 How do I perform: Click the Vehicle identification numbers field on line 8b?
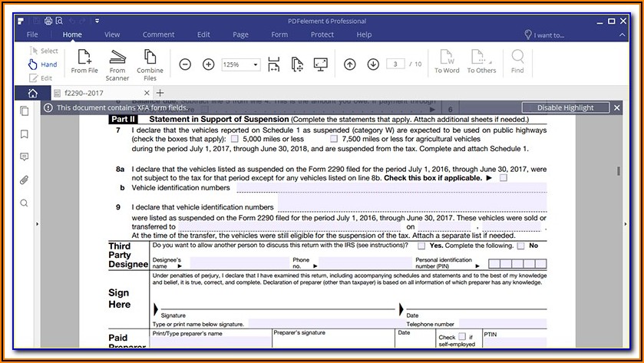[x=391, y=187]
